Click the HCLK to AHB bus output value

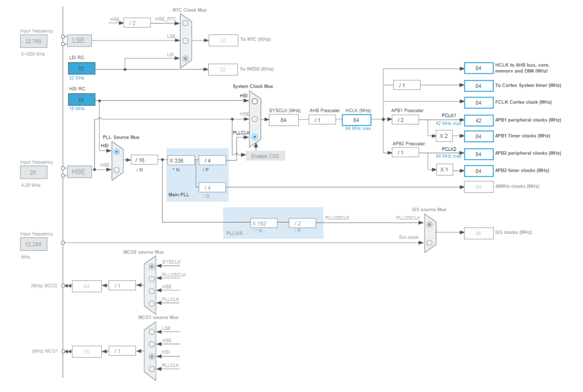point(478,68)
